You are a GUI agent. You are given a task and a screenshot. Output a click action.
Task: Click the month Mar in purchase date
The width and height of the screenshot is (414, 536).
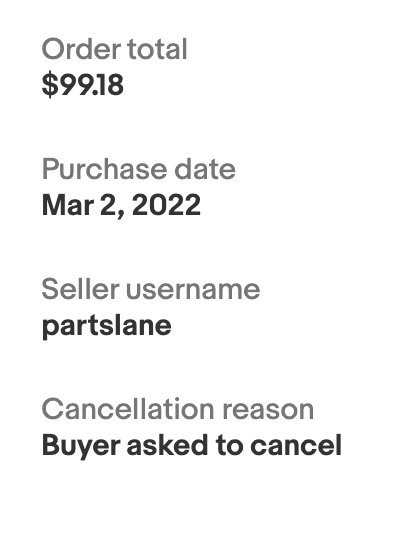click(x=68, y=205)
